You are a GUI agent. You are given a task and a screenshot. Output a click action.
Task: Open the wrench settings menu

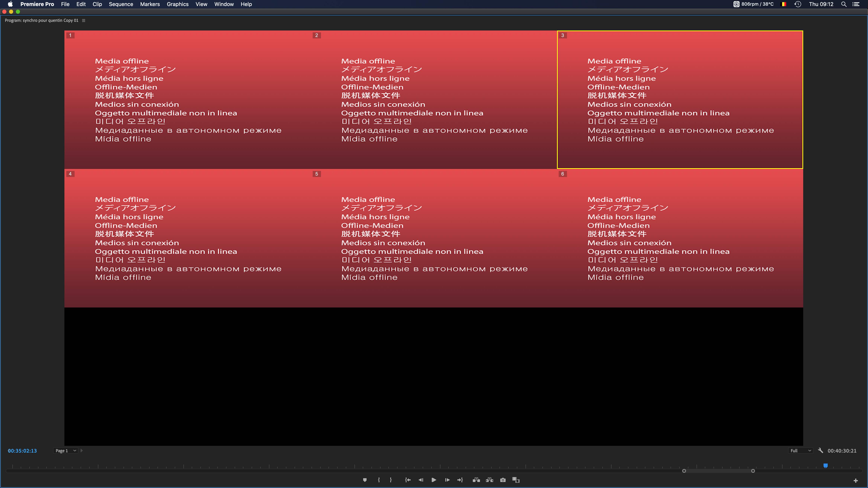821,451
